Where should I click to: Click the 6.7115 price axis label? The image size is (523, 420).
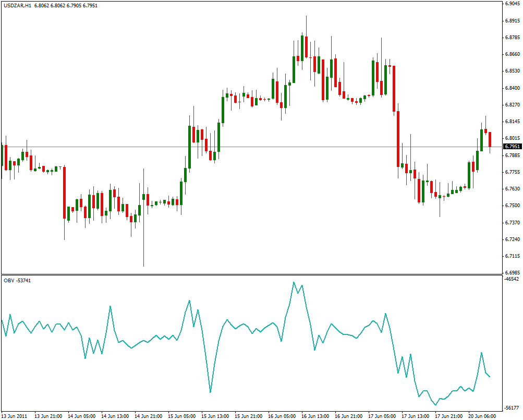[x=513, y=256]
